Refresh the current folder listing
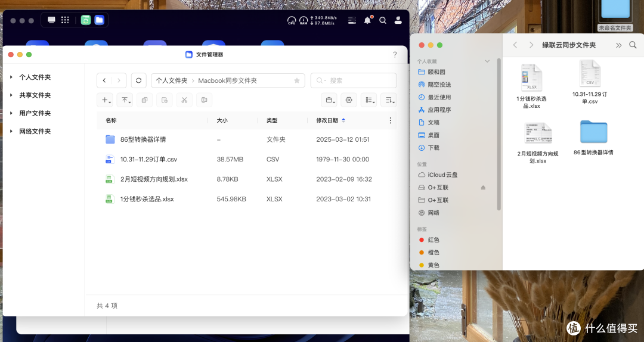This screenshot has height=342, width=644. coord(139,80)
